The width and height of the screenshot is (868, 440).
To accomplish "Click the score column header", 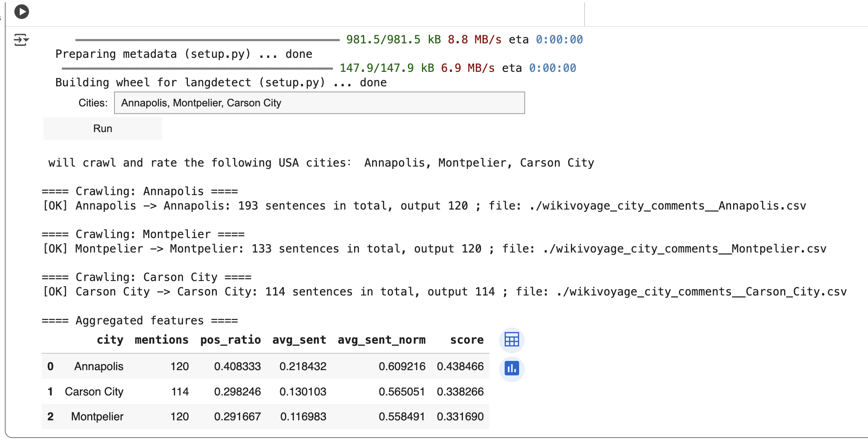I will [x=467, y=340].
